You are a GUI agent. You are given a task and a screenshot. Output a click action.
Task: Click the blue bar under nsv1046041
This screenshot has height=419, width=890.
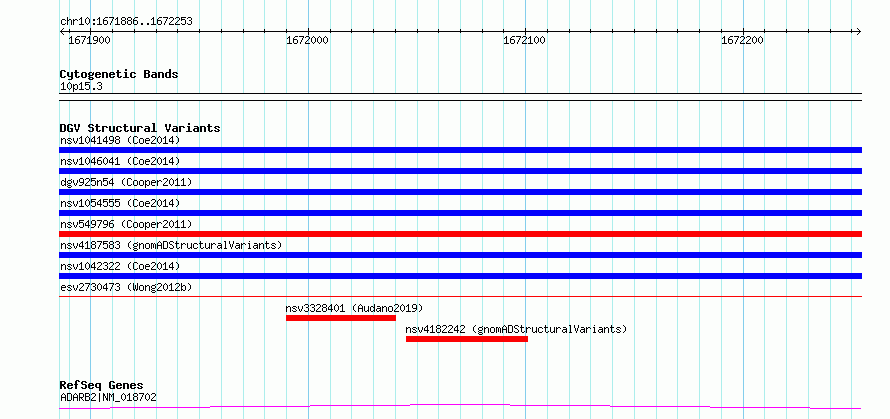460,171
